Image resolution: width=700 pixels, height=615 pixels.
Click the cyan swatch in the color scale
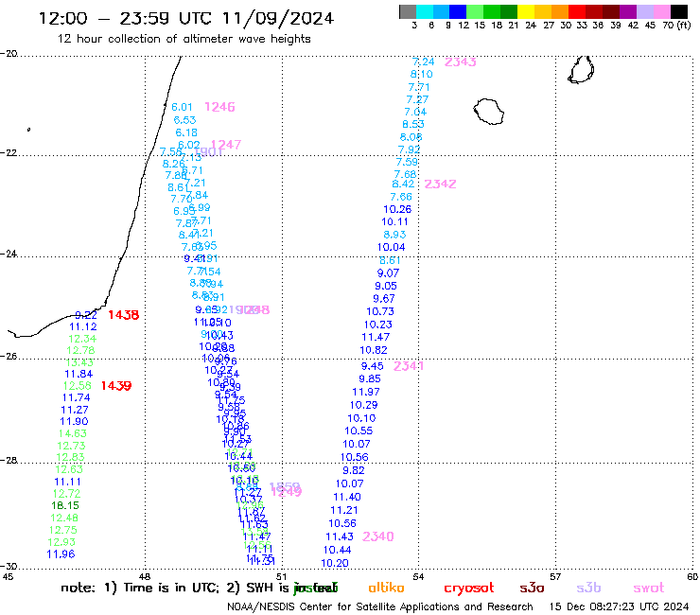click(425, 11)
